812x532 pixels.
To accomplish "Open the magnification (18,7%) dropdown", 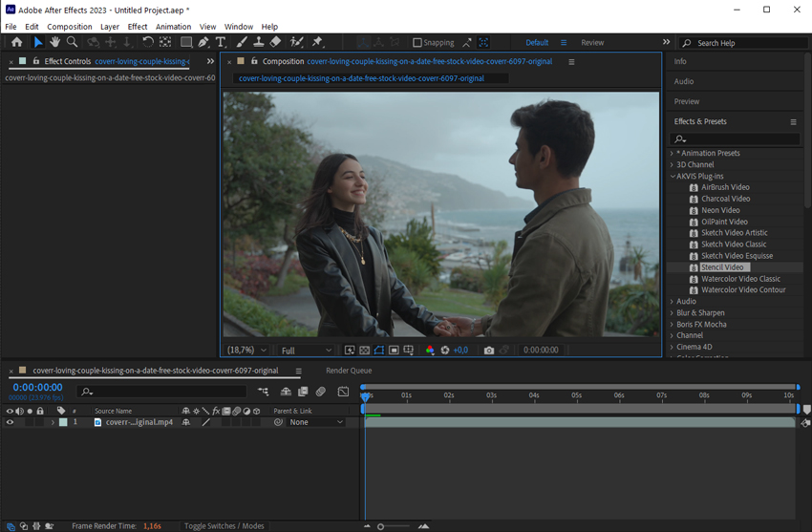I will click(x=246, y=351).
